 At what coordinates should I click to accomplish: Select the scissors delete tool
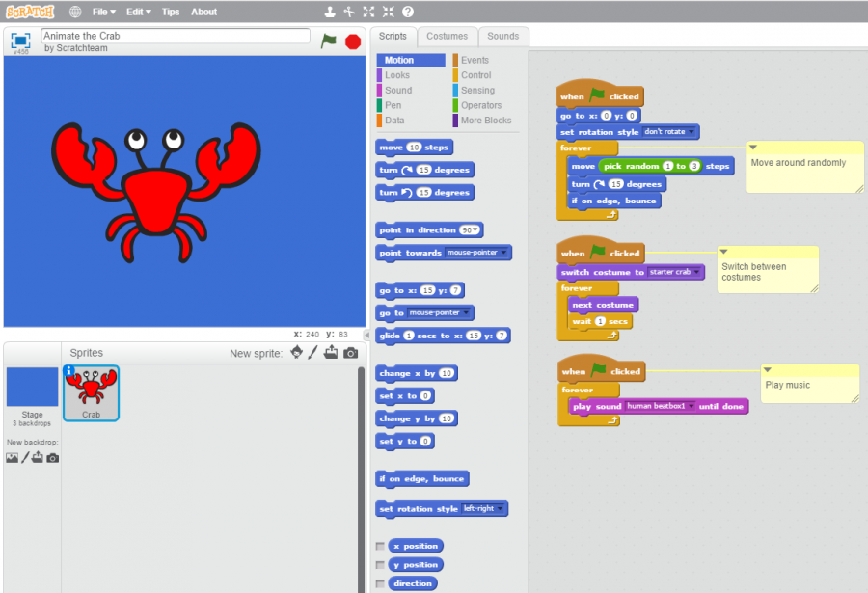(349, 11)
